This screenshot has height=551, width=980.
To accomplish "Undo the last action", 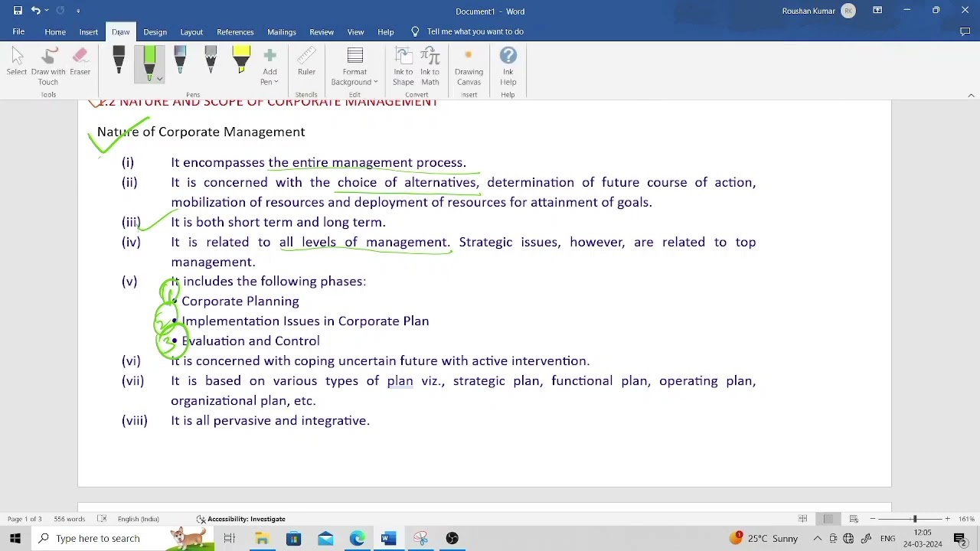I will [x=34, y=11].
